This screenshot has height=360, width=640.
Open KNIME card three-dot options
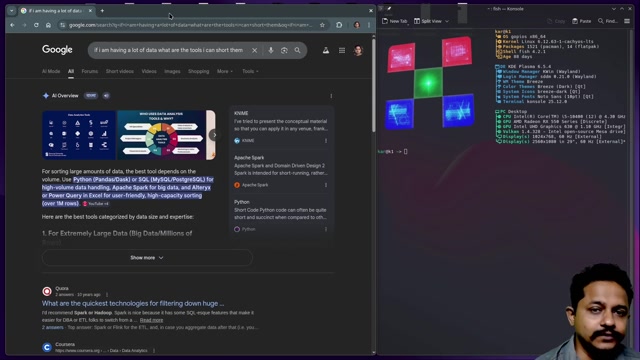click(x=326, y=140)
